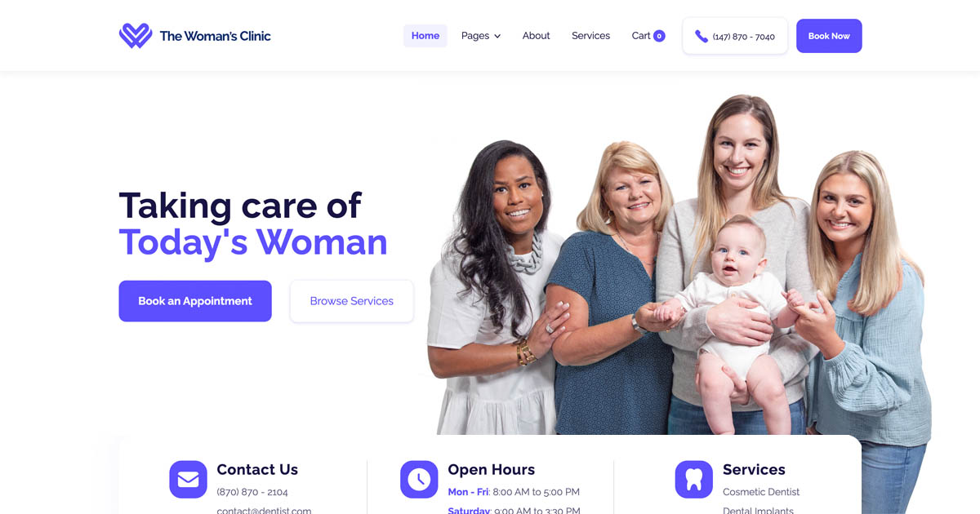Click the Book Now button
This screenshot has height=514, width=980.
[829, 36]
